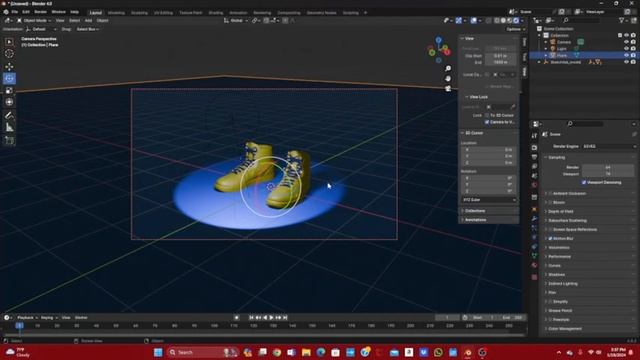The width and height of the screenshot is (640, 360).
Task: Open the Options button in viewport header
Action: point(515,29)
